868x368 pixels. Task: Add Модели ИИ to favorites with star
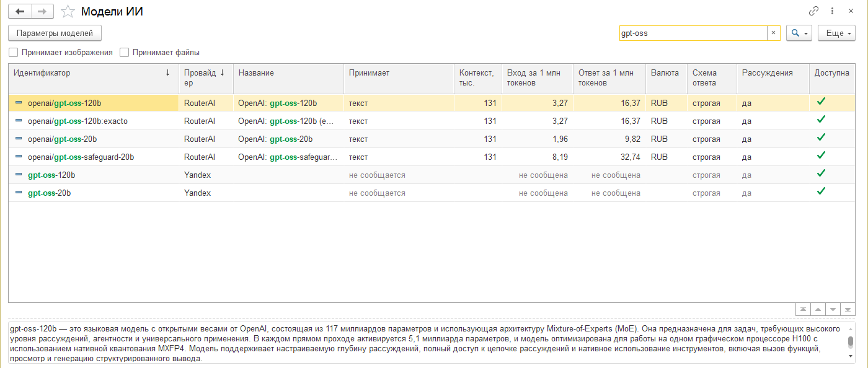click(x=68, y=11)
